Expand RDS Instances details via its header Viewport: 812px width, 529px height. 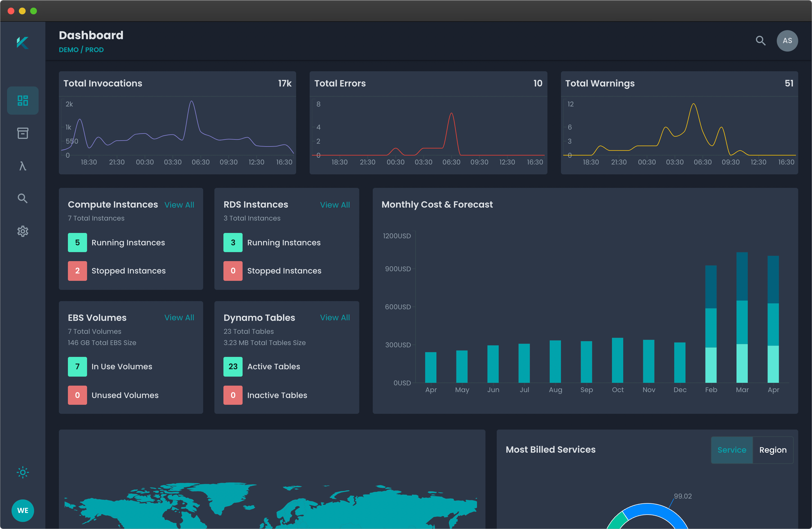pos(256,204)
